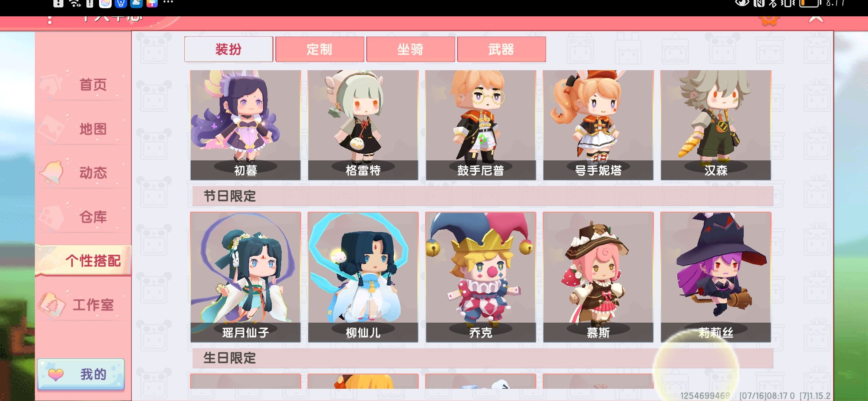Image resolution: width=868 pixels, height=401 pixels.
Task: Switch to the 装扮 tab
Action: 228,49
